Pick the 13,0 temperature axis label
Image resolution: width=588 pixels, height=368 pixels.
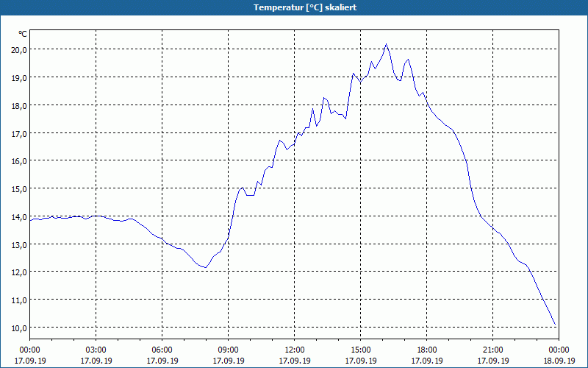click(x=19, y=244)
